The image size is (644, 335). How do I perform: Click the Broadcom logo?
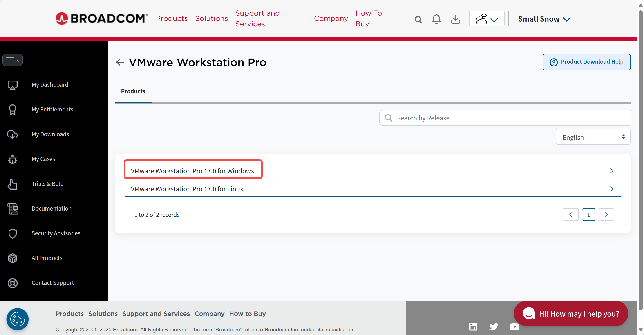point(101,18)
